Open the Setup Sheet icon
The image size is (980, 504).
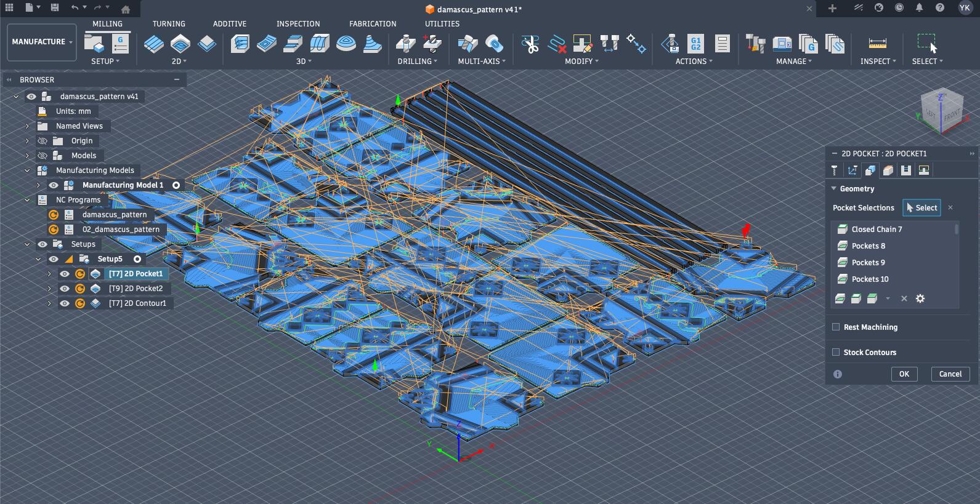coord(722,44)
